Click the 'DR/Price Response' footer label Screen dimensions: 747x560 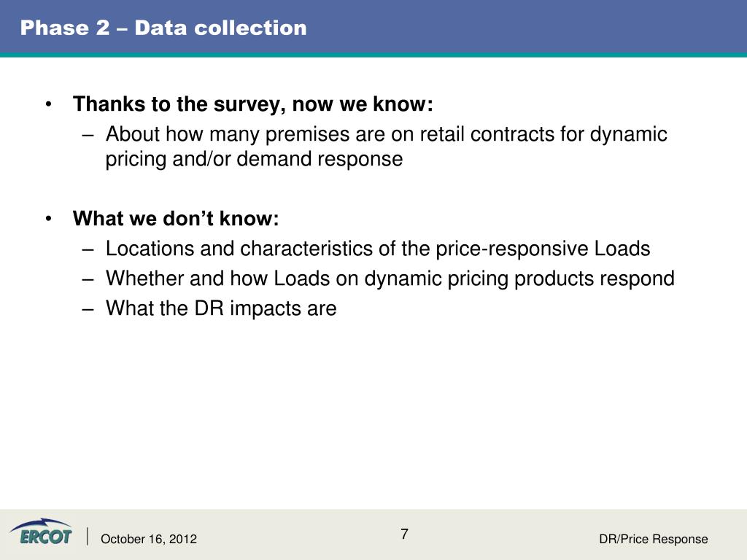click(653, 539)
